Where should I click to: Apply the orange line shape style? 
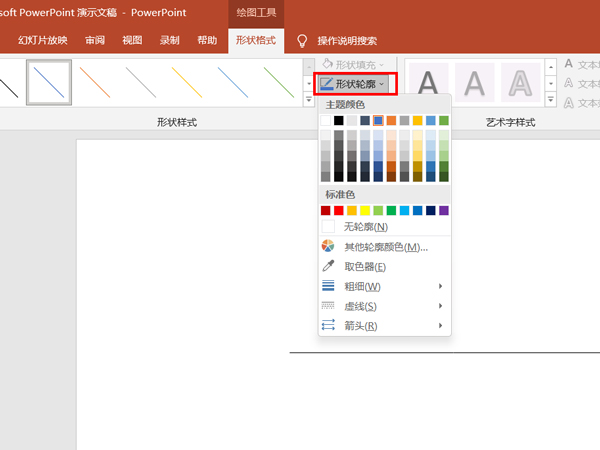[x=94, y=82]
